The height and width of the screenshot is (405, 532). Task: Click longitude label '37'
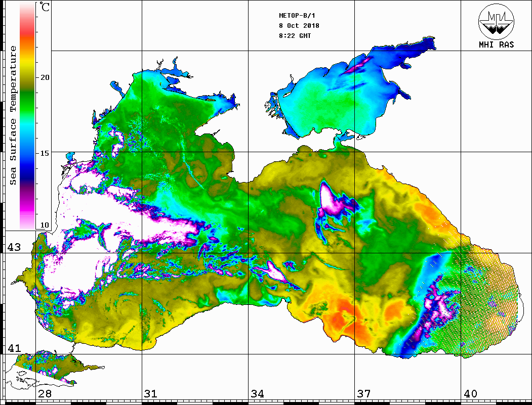tap(364, 394)
